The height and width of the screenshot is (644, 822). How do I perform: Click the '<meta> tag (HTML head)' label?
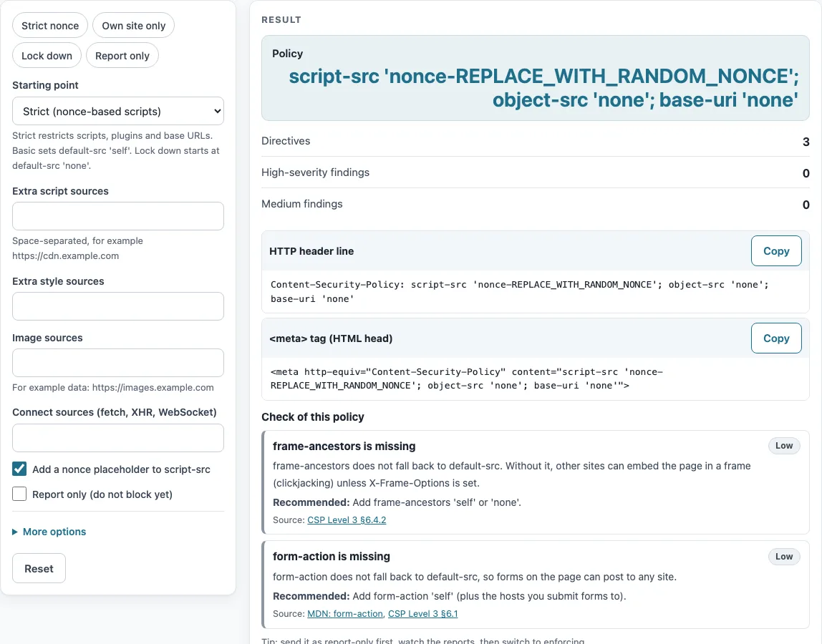[331, 338]
